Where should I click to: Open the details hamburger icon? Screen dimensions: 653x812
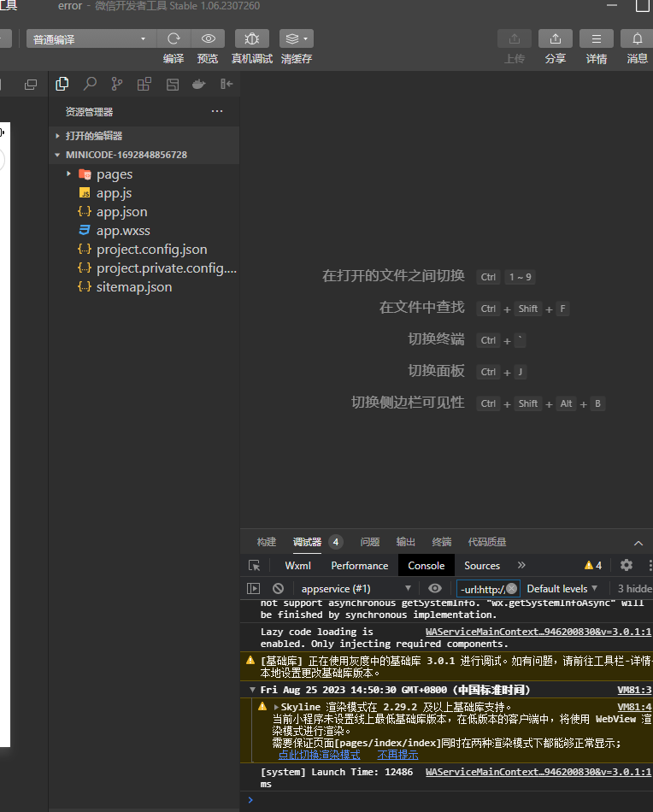[597, 38]
